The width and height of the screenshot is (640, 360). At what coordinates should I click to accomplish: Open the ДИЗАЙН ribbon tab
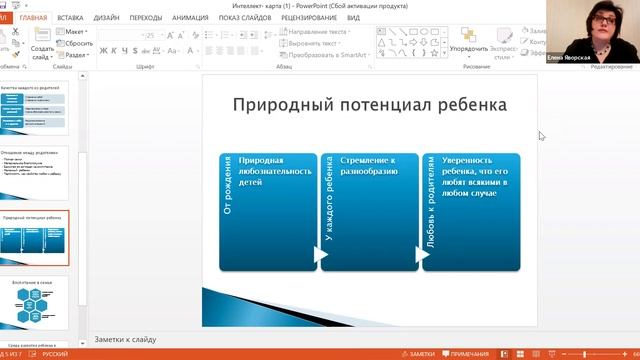click(x=107, y=18)
